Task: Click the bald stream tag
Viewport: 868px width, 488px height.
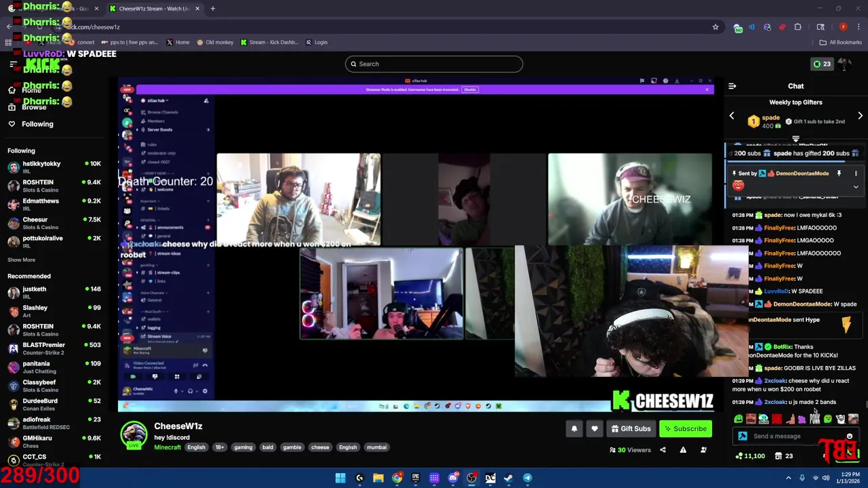Action: 268,447
